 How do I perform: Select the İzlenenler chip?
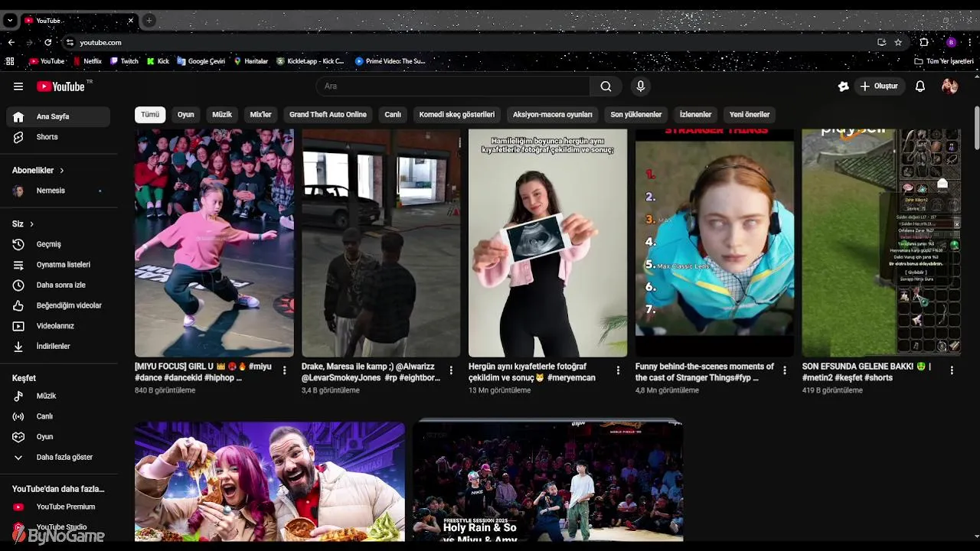[695, 115]
